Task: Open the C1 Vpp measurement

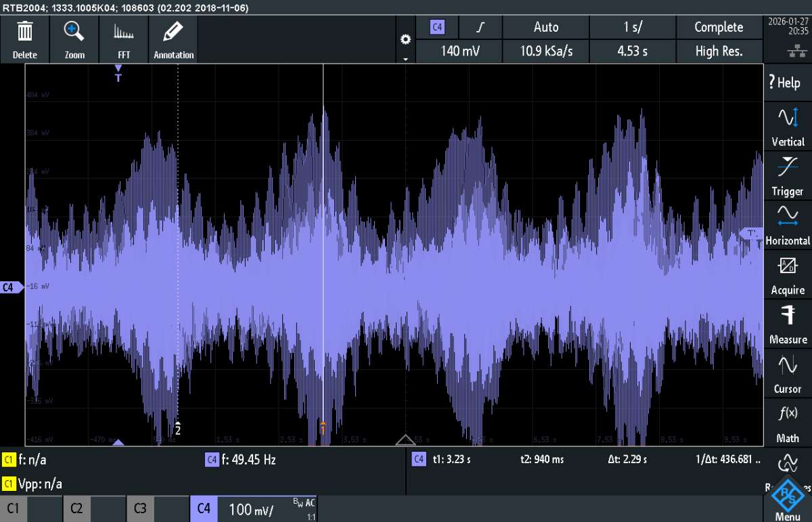Action: pyautogui.click(x=32, y=484)
